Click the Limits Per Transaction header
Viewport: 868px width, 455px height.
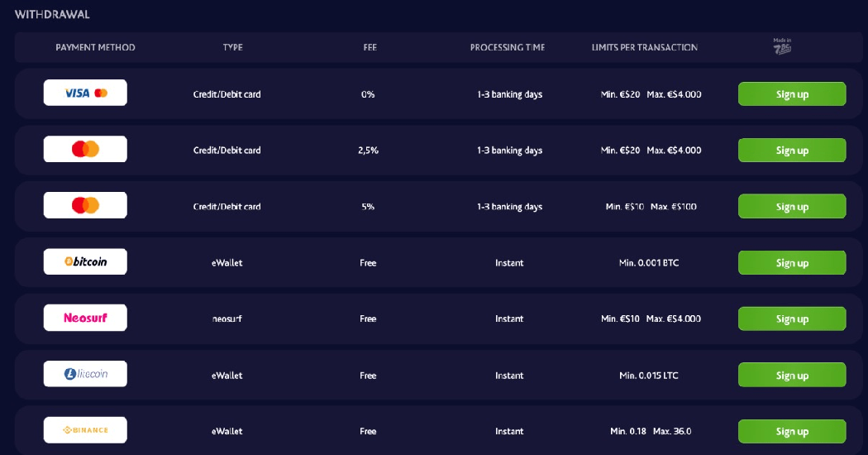(x=644, y=47)
